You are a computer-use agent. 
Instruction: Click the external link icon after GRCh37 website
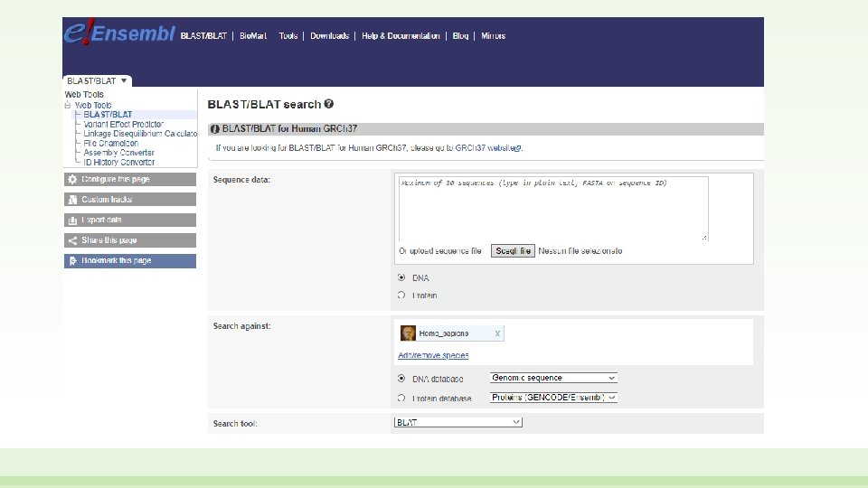517,148
